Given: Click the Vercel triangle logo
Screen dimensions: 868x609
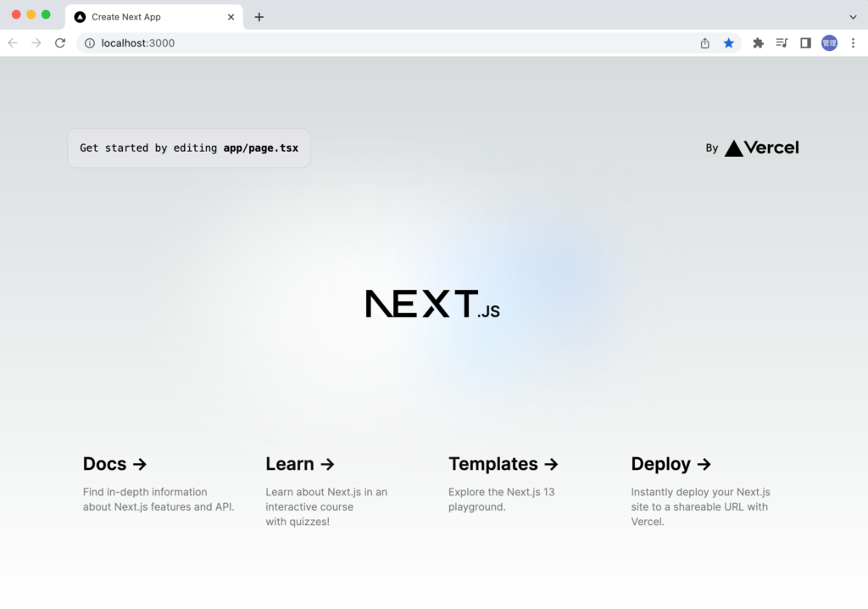Looking at the screenshot, I should point(733,148).
